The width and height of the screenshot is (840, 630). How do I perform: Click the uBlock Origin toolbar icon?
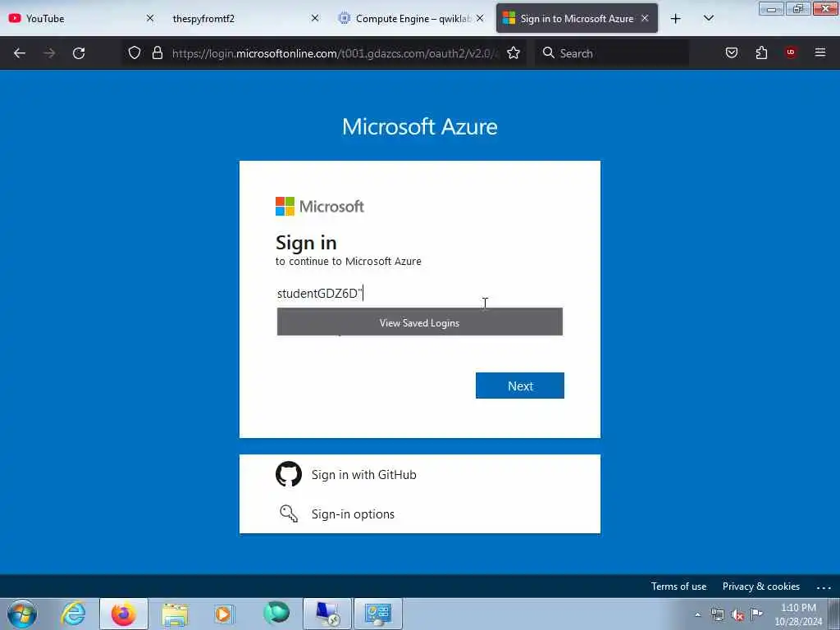point(791,52)
